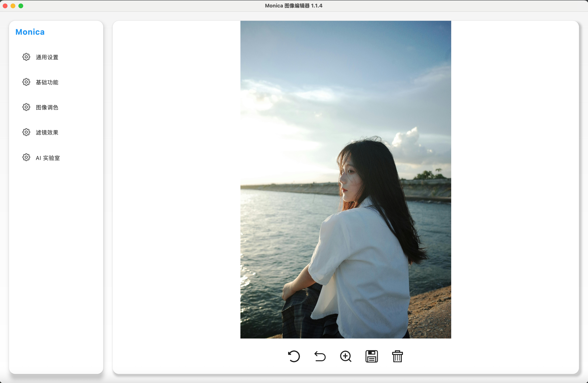Click gear icon beside 通用设置

click(26, 57)
